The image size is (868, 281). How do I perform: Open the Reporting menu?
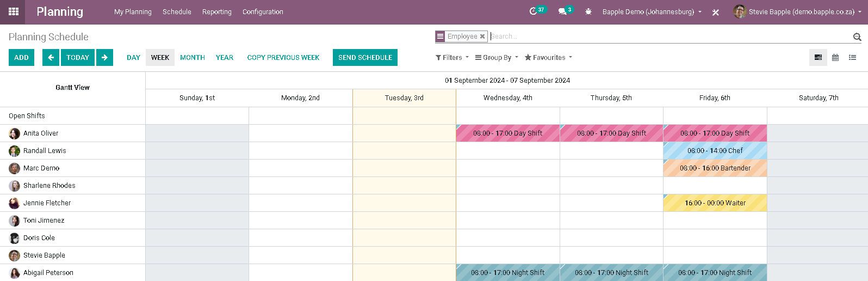pyautogui.click(x=216, y=12)
